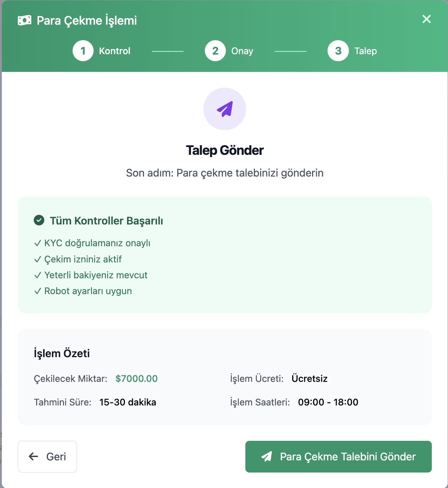The width and height of the screenshot is (448, 488).
Task: Click checkmark next to Robot ayarları uygun
Action: 38,291
